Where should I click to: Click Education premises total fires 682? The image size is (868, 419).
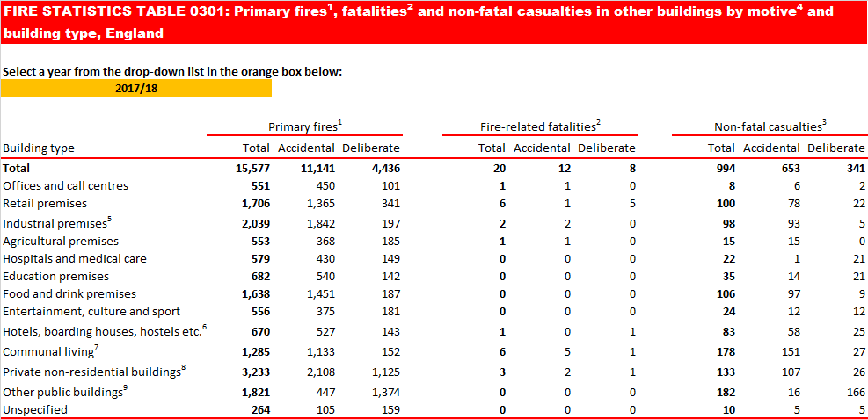click(x=260, y=277)
